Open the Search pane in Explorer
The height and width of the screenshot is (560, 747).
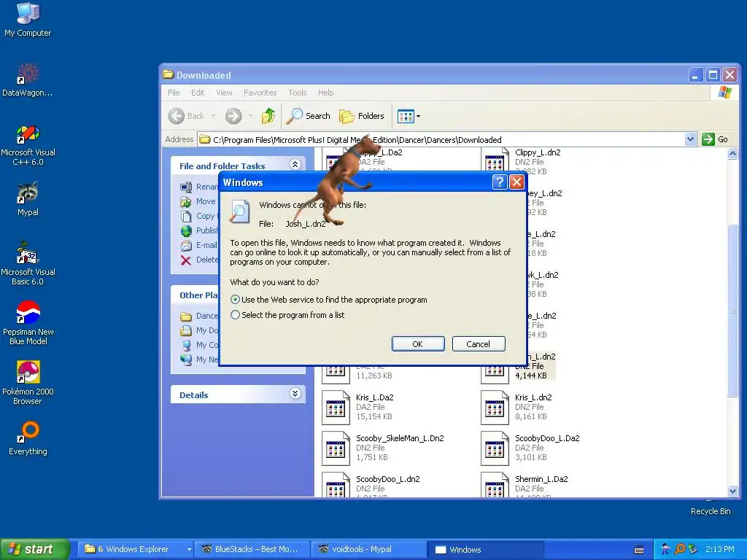click(309, 116)
